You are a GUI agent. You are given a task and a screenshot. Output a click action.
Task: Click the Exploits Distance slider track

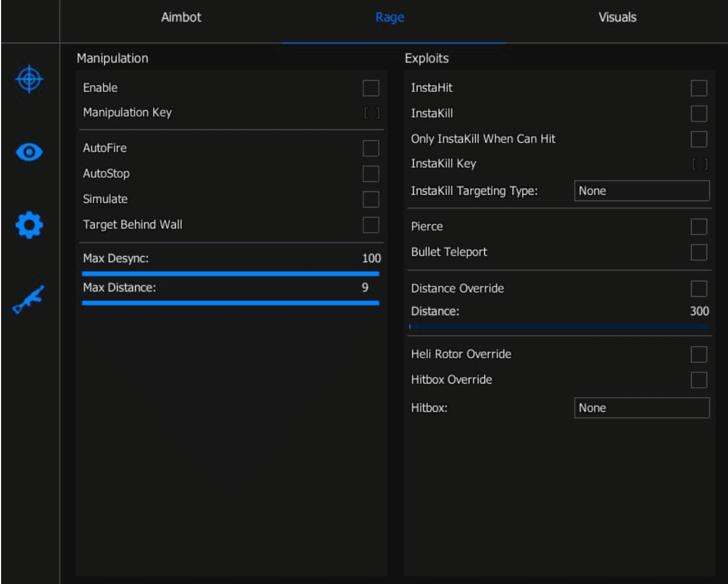point(558,326)
